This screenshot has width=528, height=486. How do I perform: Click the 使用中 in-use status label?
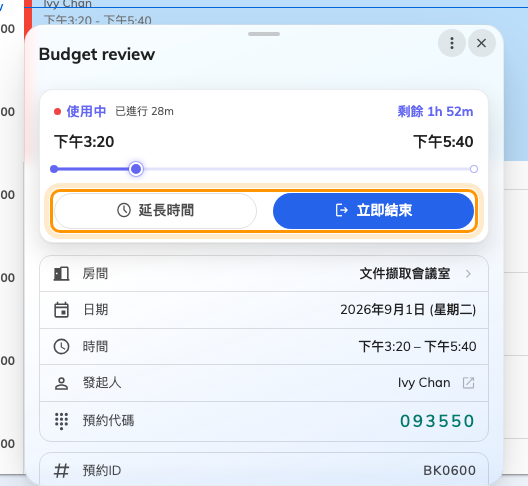(x=86, y=111)
